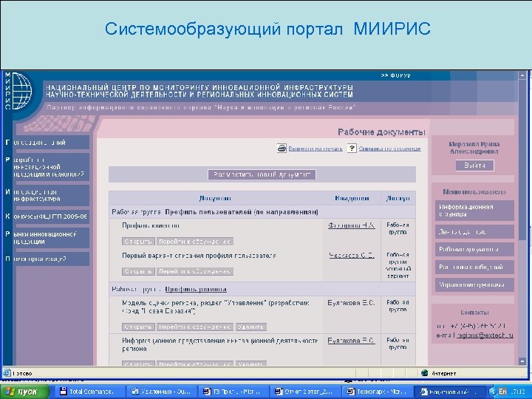Click the Информационное представление инновационной деятельности региона title

click(220, 344)
